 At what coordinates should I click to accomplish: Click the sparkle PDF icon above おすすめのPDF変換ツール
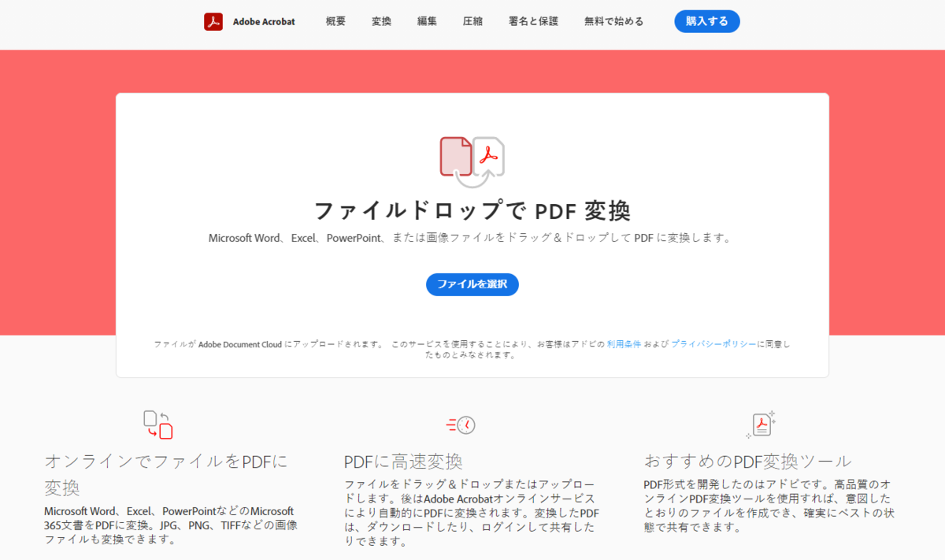(x=761, y=424)
